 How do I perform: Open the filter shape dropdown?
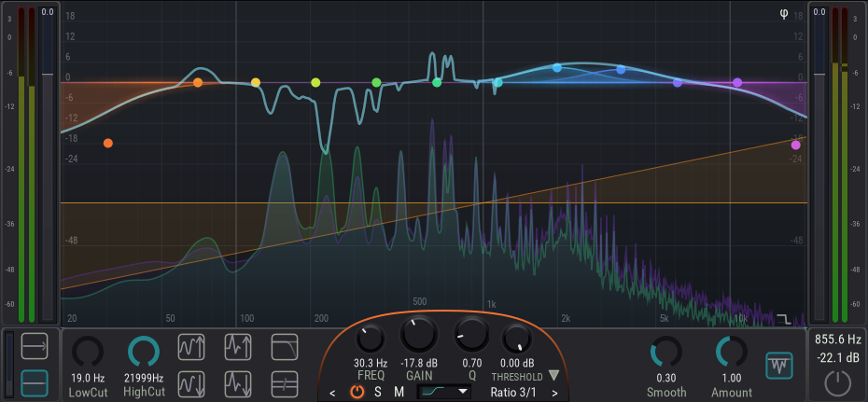click(444, 393)
